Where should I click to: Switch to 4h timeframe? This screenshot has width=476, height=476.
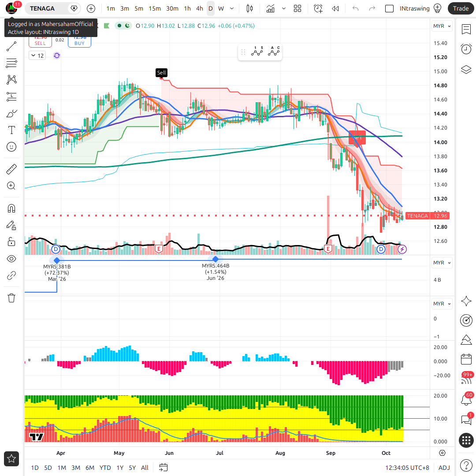point(200,8)
